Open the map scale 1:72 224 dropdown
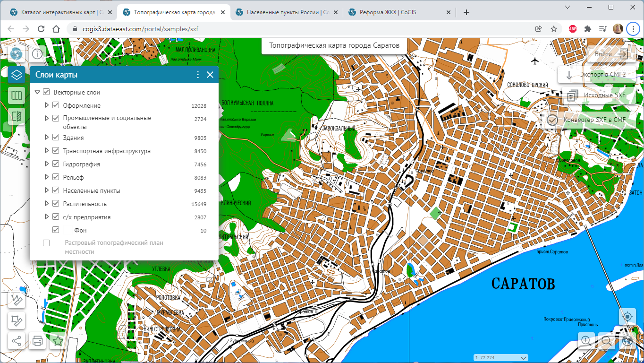 coord(501,357)
